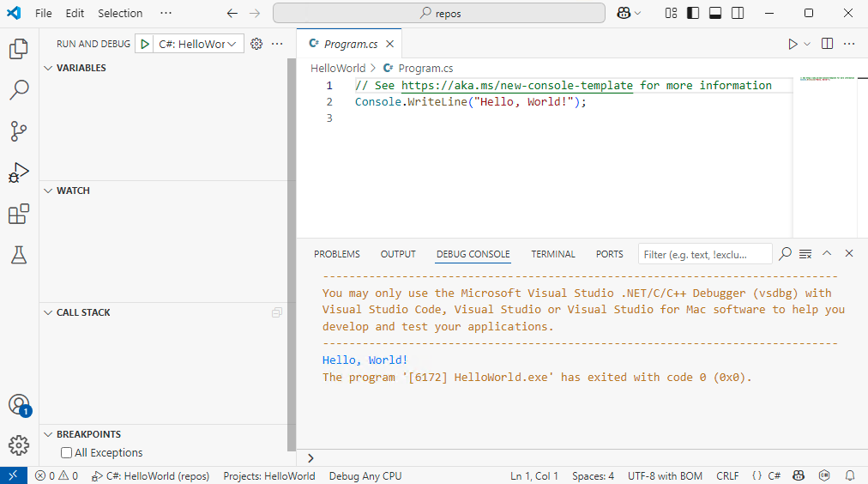Open the File menu

(x=43, y=13)
